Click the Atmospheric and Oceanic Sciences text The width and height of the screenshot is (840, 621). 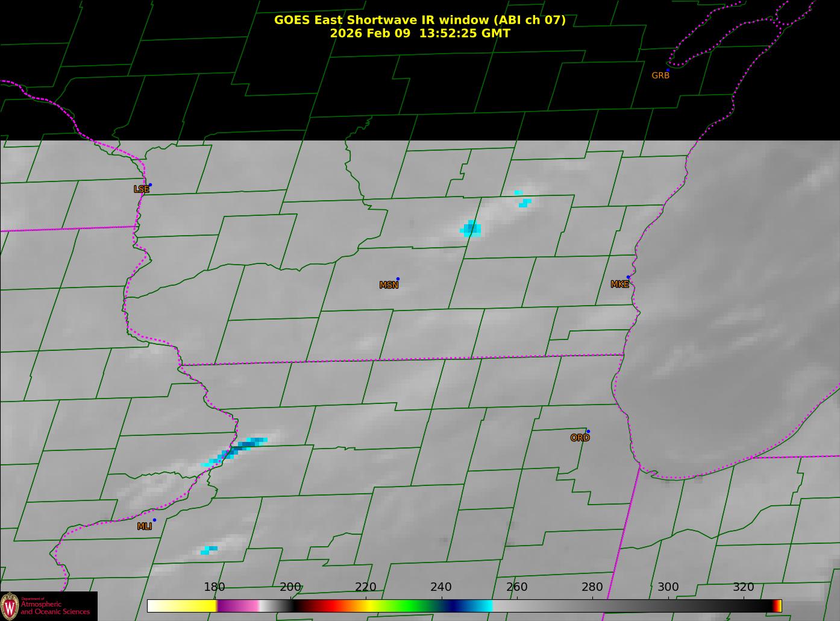pyautogui.click(x=55, y=608)
